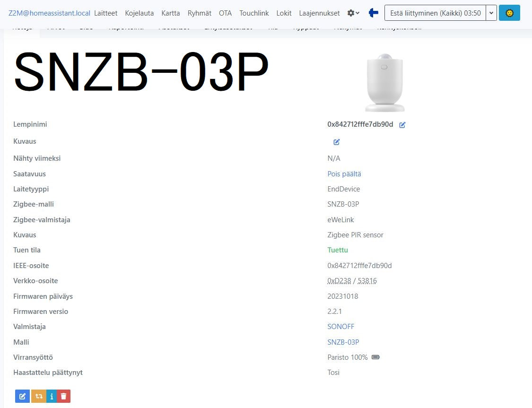Viewport: 532px width, 408px height.
Task: Open Laajennukset extensions page
Action: (319, 13)
